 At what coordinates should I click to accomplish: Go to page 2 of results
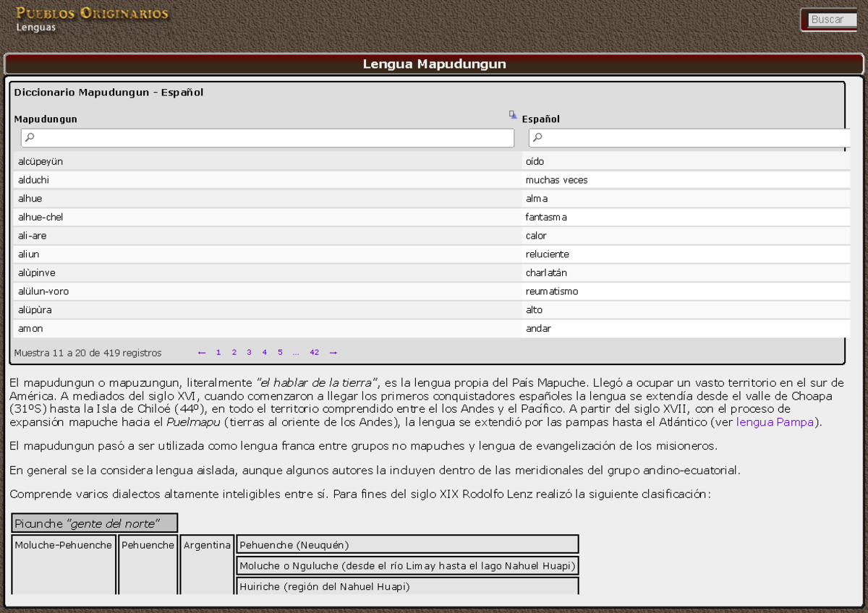[234, 353]
